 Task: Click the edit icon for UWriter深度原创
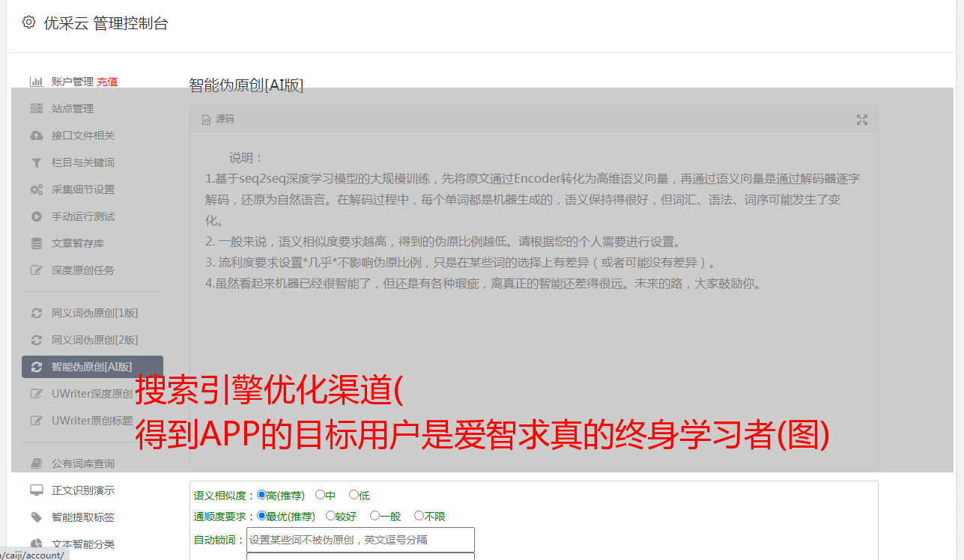click(36, 394)
